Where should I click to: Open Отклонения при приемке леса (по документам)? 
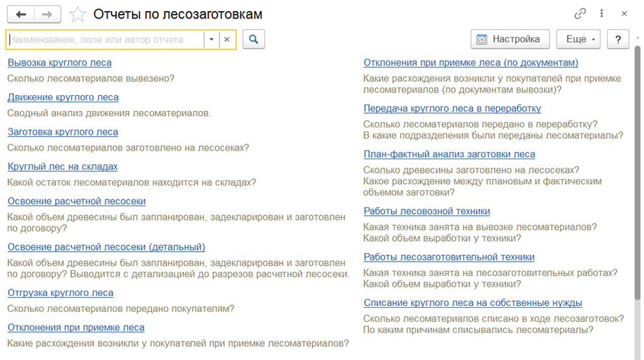[471, 63]
